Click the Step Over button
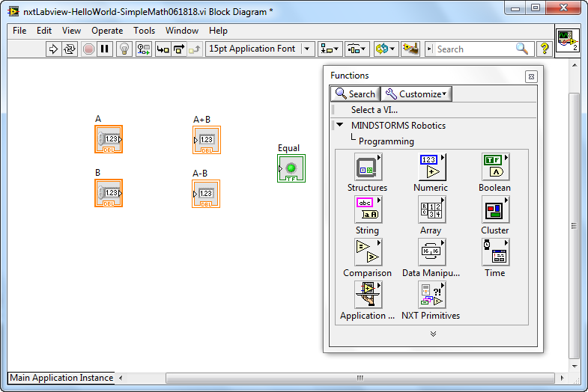Viewport: 588px width, 392px height. (x=179, y=49)
